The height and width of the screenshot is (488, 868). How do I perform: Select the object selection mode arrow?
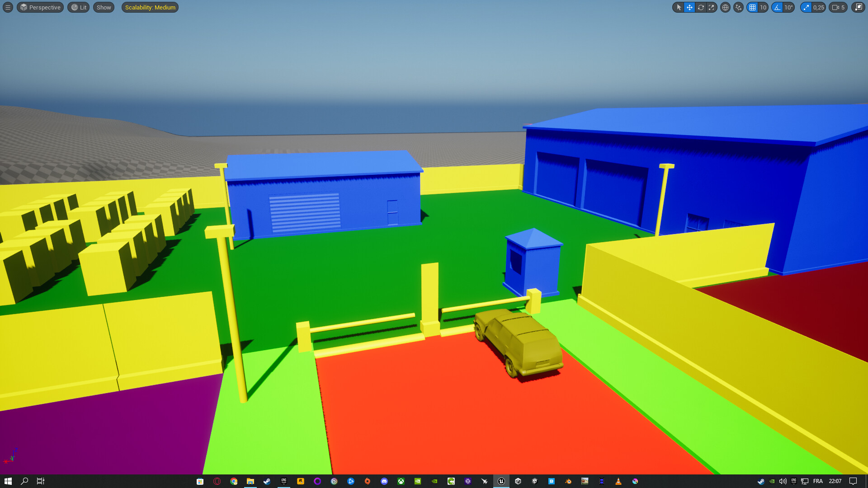click(679, 7)
